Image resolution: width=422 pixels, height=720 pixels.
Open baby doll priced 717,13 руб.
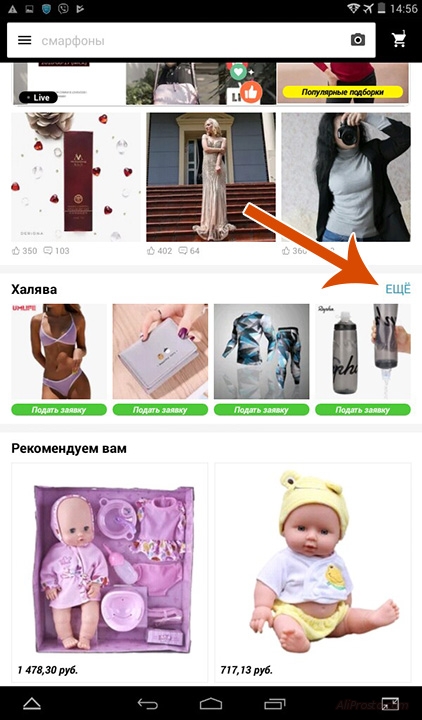point(313,573)
